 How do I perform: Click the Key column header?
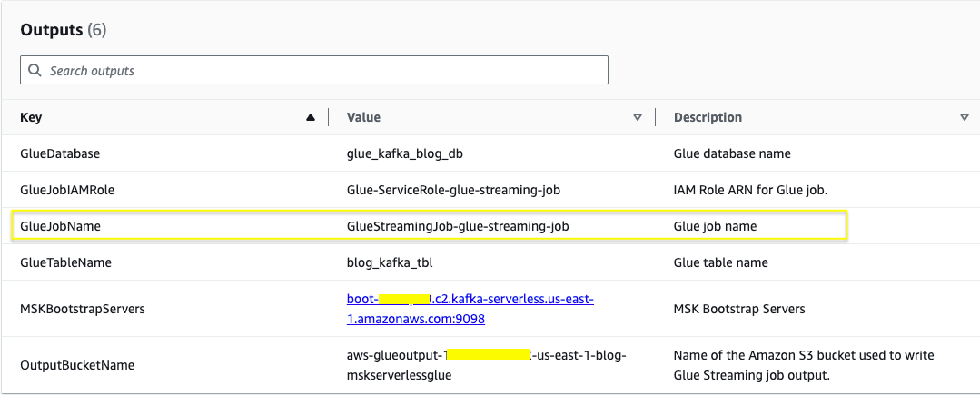pos(31,117)
